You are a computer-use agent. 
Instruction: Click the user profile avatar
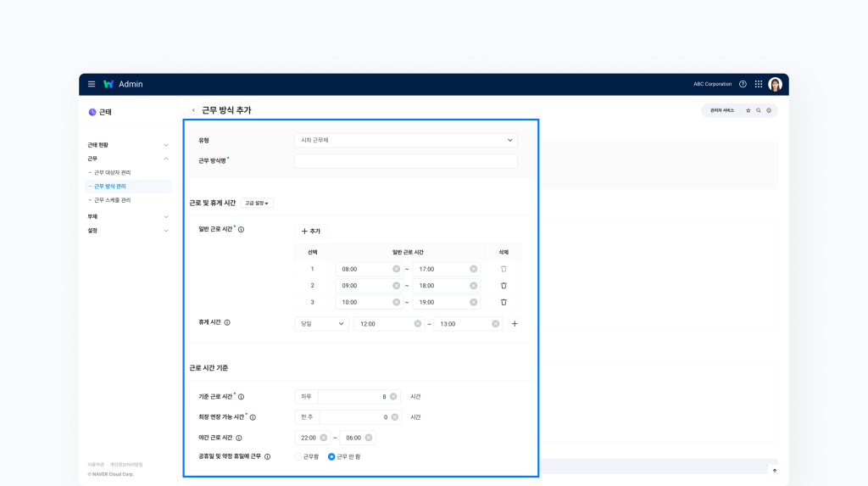[775, 84]
